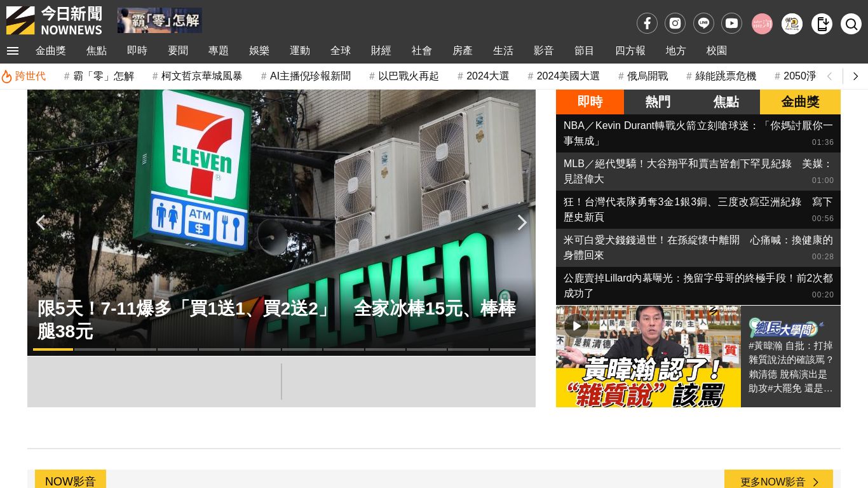Open the 2024大選 topic tag

pyautogui.click(x=484, y=76)
